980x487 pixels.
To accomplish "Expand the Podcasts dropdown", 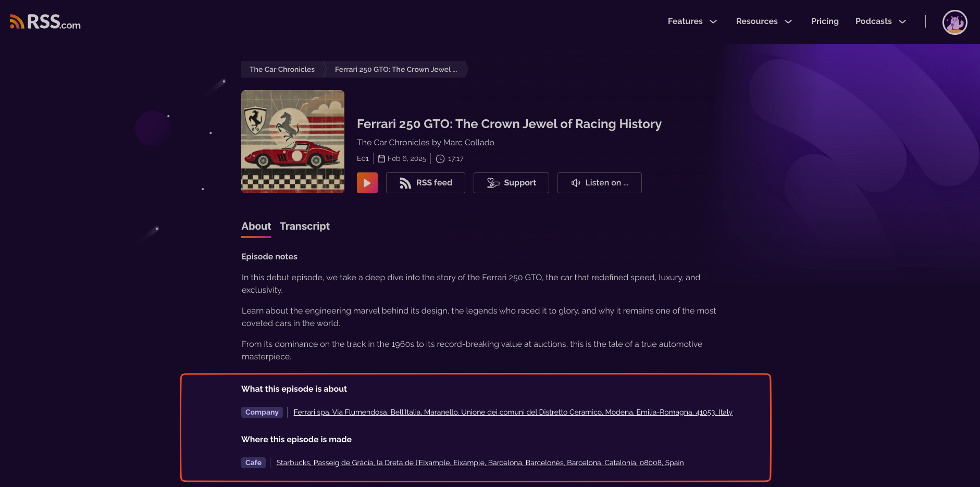I will [880, 21].
